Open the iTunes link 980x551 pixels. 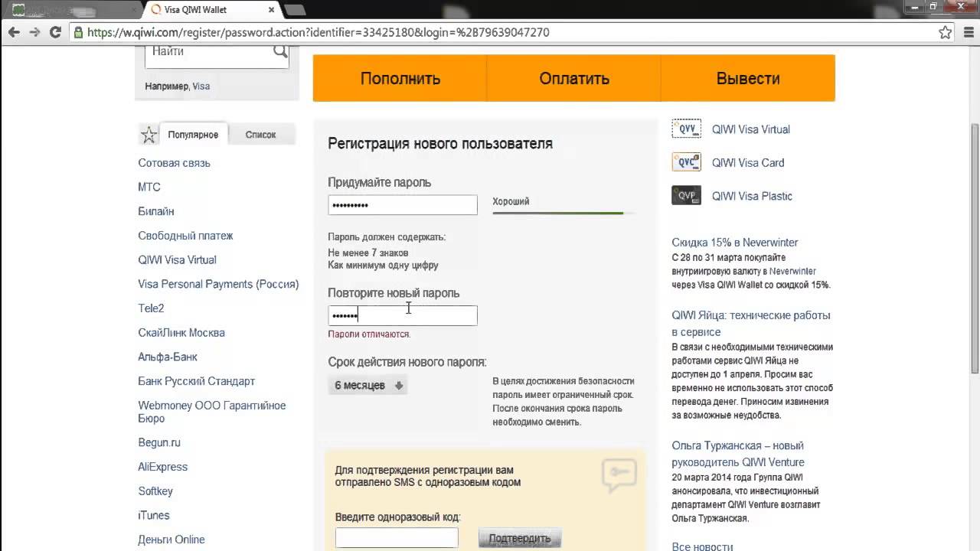point(154,515)
